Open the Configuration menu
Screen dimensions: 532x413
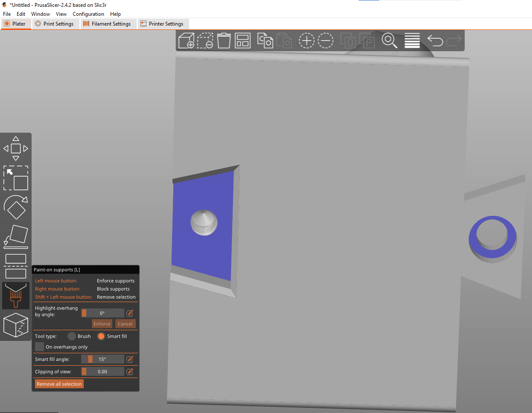pos(88,14)
